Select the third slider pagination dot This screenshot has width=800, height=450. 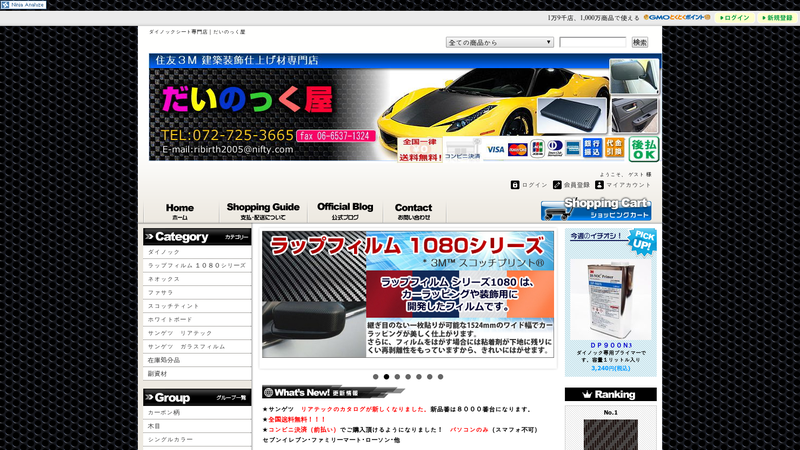[397, 377]
